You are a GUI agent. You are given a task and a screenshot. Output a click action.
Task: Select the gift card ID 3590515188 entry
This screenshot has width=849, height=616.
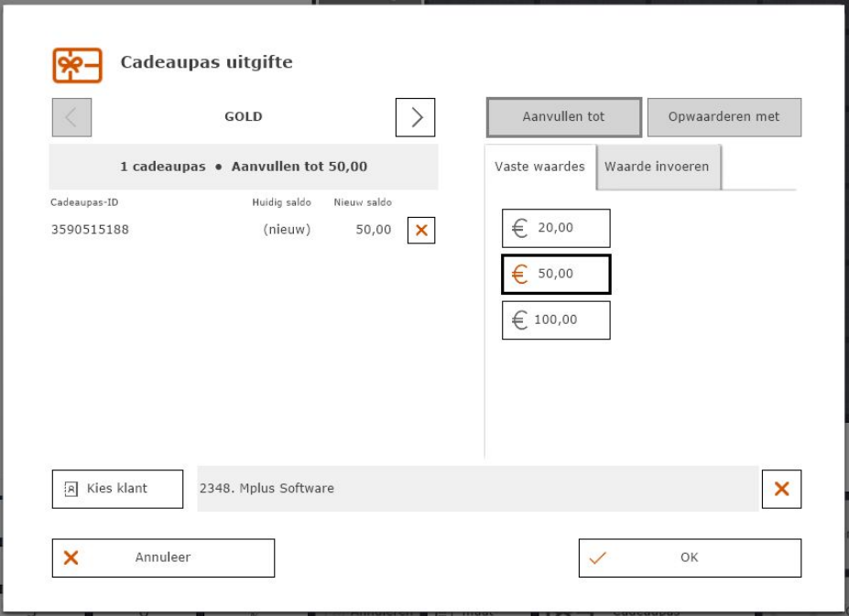coord(90,230)
